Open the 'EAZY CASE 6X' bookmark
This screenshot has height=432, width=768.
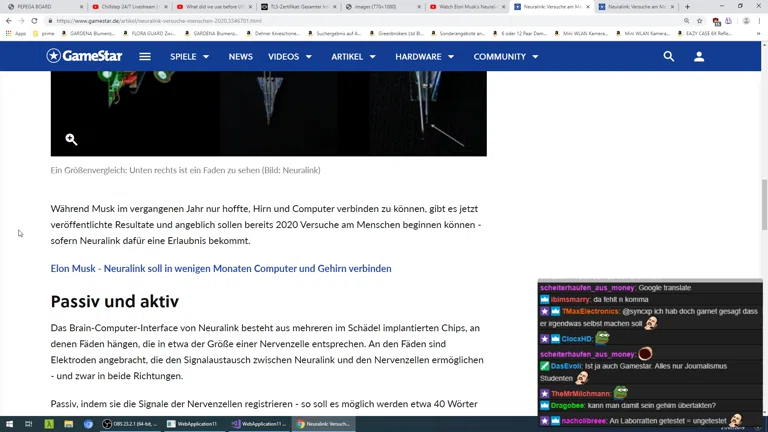pyautogui.click(x=704, y=33)
